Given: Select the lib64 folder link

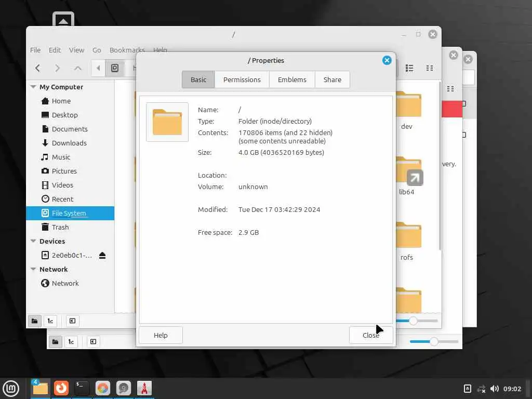Looking at the screenshot, I should pyautogui.click(x=408, y=177).
